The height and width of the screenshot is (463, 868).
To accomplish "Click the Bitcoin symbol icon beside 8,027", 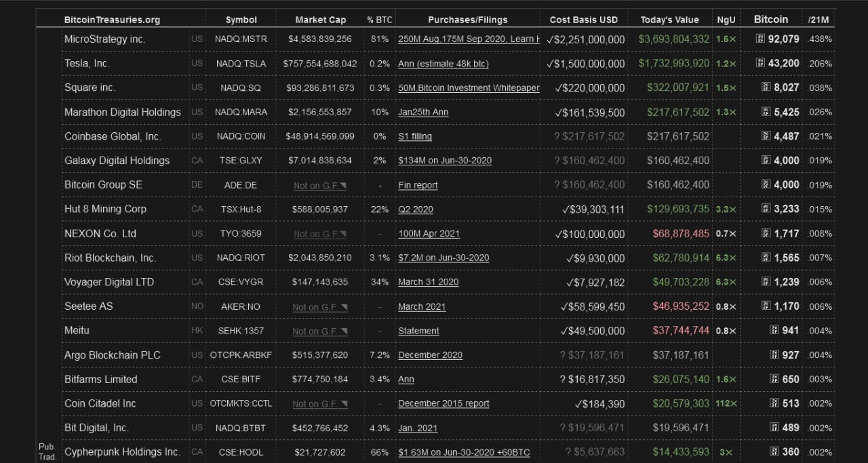I will (766, 87).
